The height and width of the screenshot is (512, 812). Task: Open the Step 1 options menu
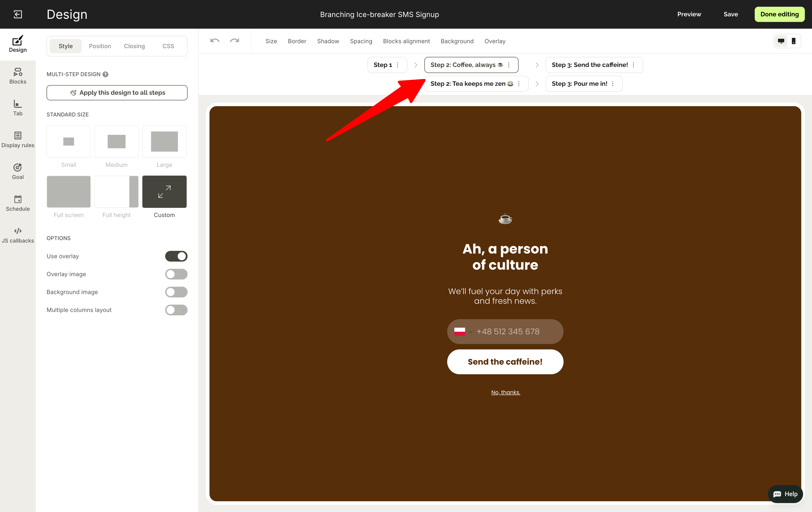click(x=397, y=65)
